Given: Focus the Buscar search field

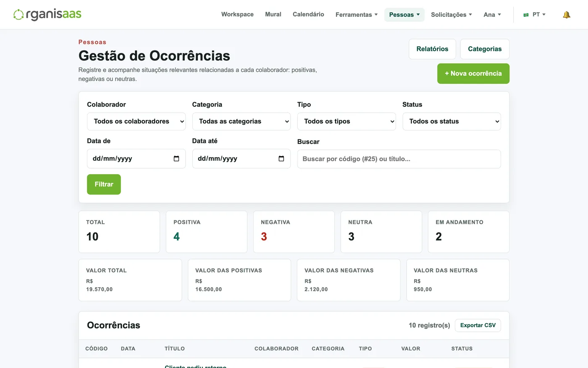Looking at the screenshot, I should pyautogui.click(x=399, y=159).
